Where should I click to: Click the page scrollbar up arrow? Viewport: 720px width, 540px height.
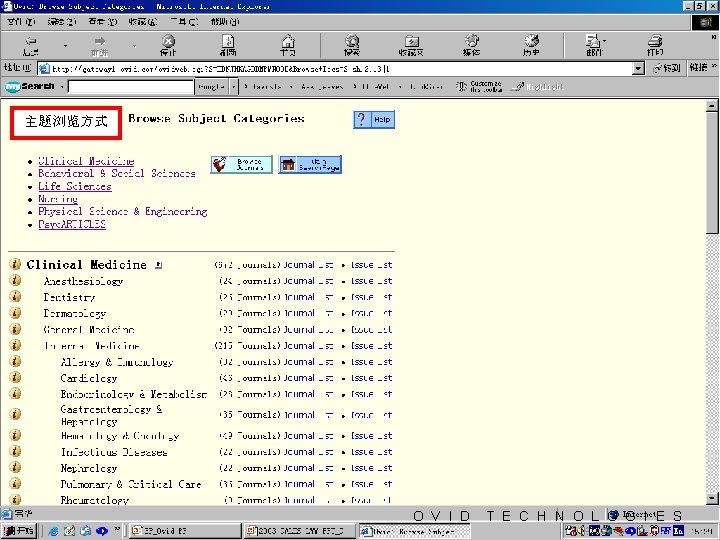pos(712,106)
